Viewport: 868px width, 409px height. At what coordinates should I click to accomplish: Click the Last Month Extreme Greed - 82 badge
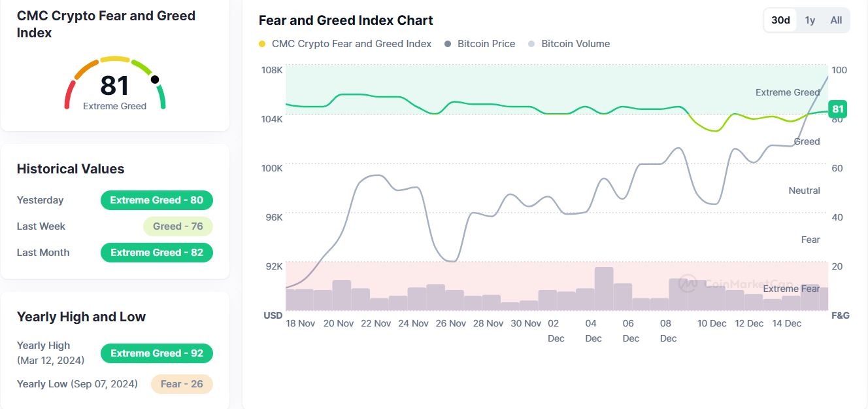[x=157, y=253]
